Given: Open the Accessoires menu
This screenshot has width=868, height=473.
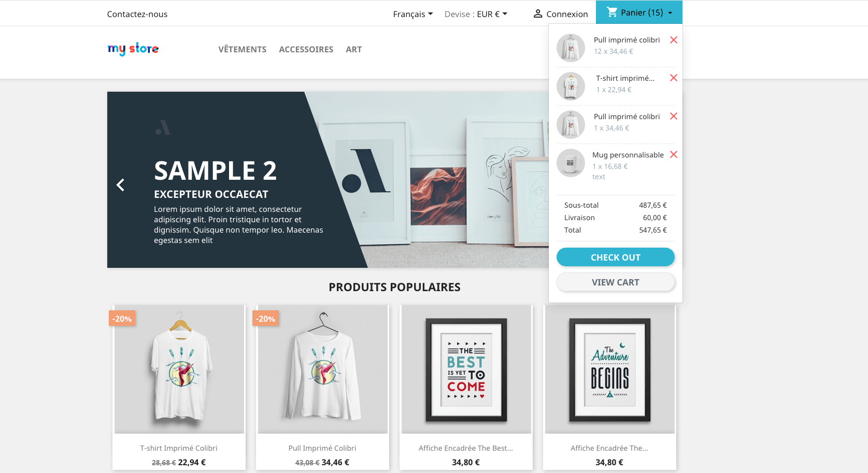Looking at the screenshot, I should coord(306,49).
